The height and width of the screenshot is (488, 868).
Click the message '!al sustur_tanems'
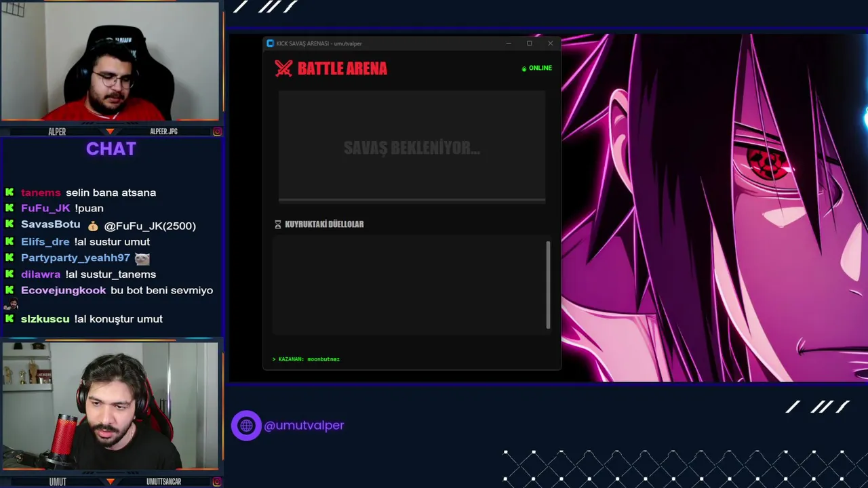point(111,274)
